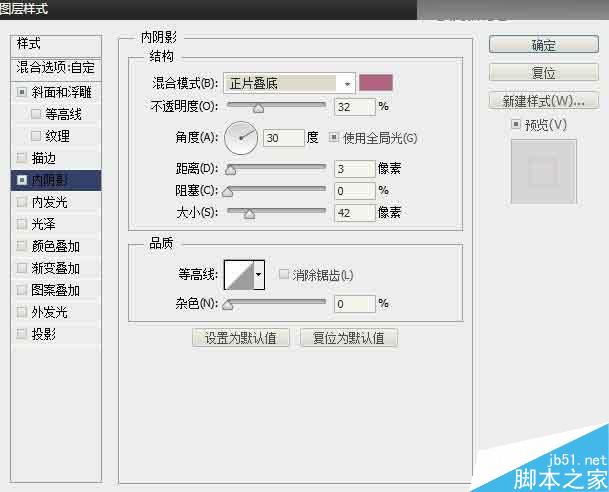Viewport: 609px width, 492px height.
Task: Click the 大小 slider handle
Action: [x=249, y=214]
